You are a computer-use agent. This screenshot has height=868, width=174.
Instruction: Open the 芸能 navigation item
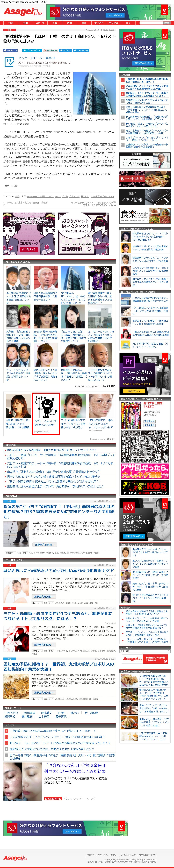point(25,23)
